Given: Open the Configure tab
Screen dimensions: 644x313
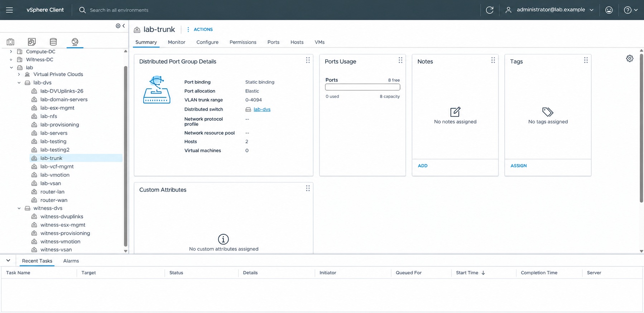Looking at the screenshot, I should (x=207, y=42).
